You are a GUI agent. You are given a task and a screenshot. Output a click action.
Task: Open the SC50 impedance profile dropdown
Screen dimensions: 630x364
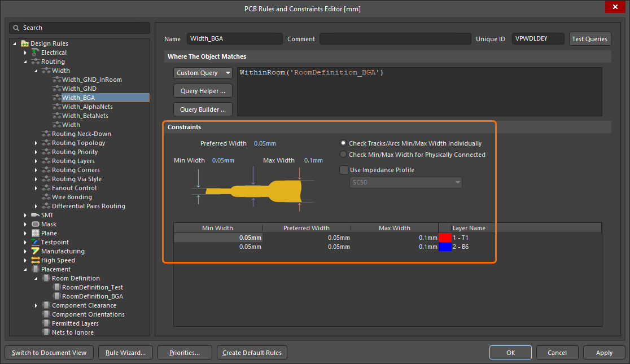(x=406, y=182)
